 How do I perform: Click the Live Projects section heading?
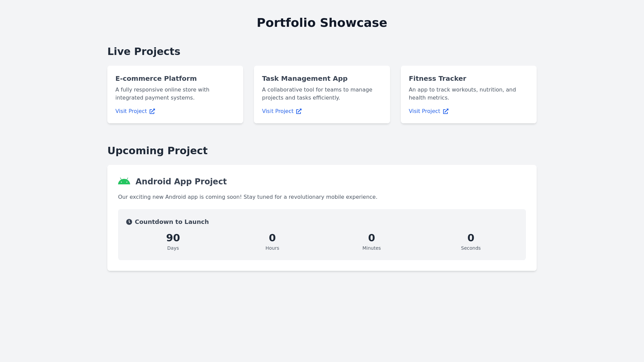[x=144, y=52]
